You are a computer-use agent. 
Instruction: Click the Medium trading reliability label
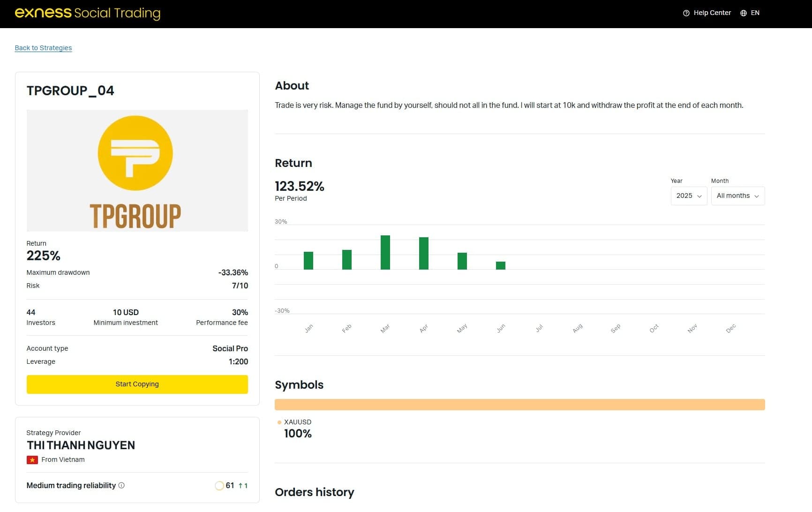click(x=71, y=485)
